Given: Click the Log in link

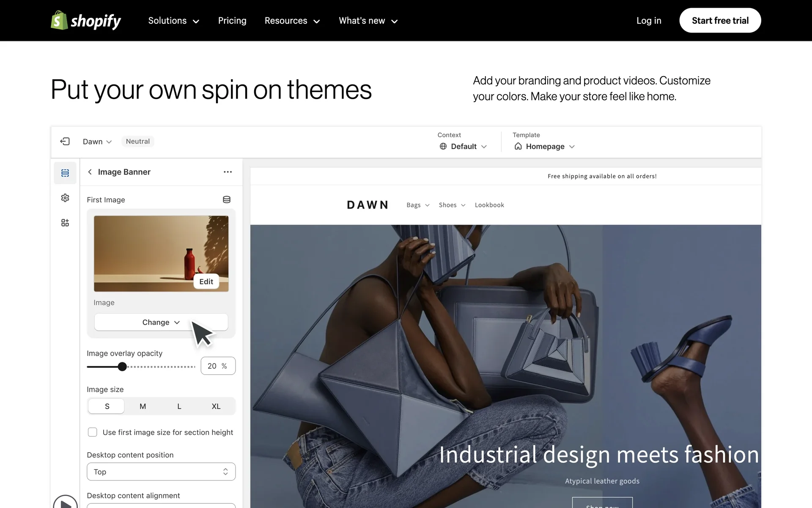Looking at the screenshot, I should coord(649,21).
